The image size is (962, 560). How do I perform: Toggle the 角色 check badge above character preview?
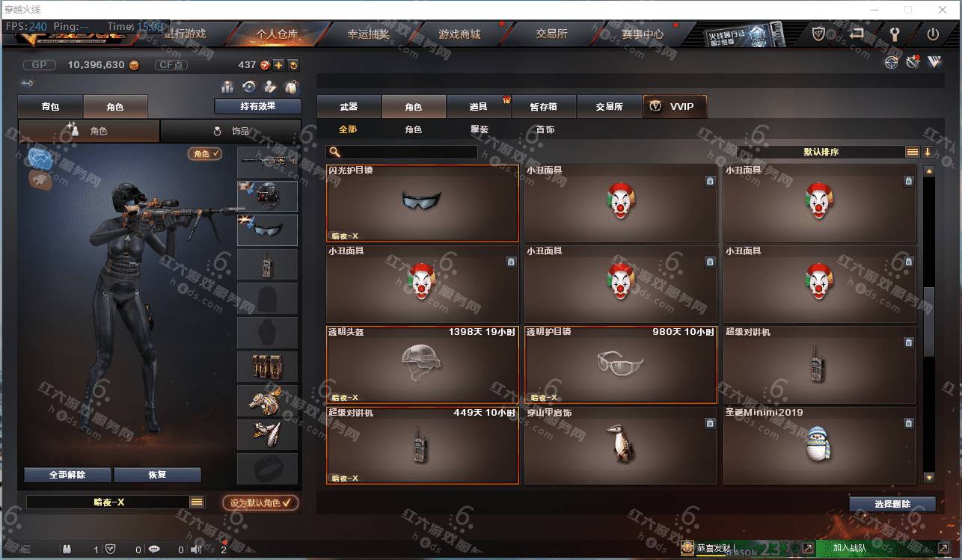[x=205, y=153]
